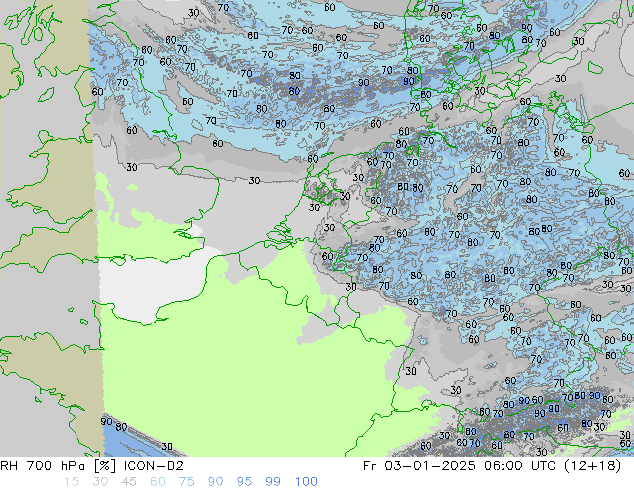The image size is (634, 490).
Task: Select the legend value 45
Action: point(129,482)
